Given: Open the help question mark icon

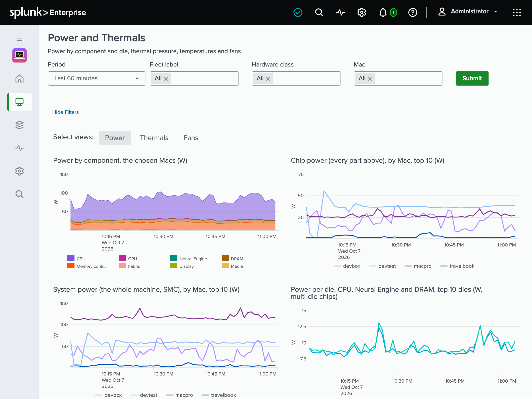Looking at the screenshot, I should point(413,12).
